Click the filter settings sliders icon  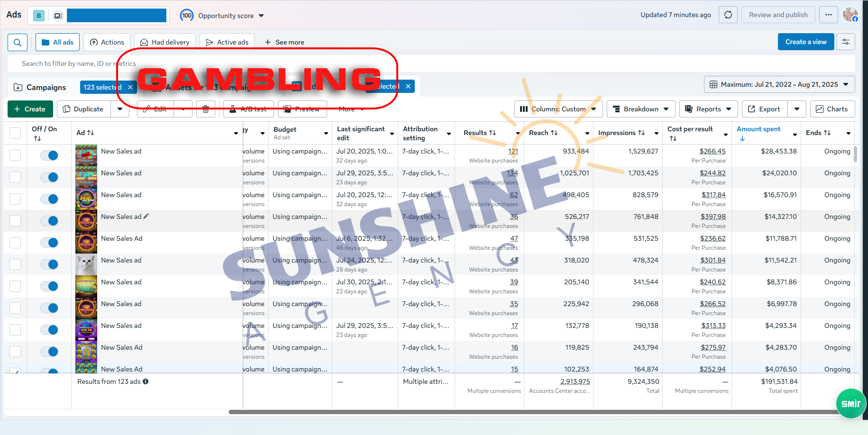(846, 42)
